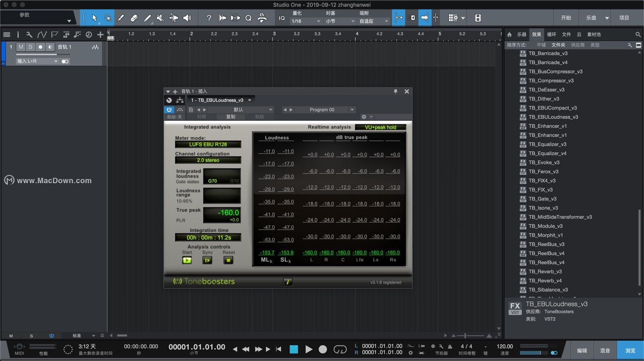Select the Arrow tool in the toolbar

(x=94, y=18)
